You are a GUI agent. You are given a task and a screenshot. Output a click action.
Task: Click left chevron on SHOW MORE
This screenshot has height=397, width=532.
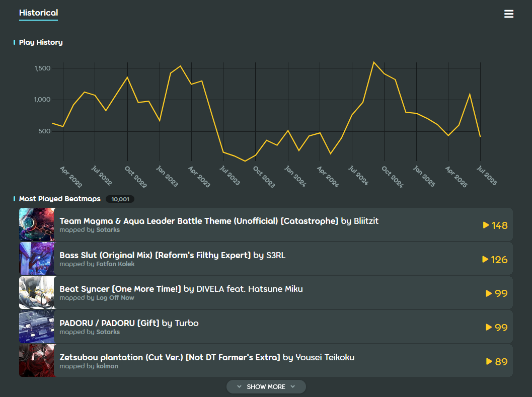tap(239, 386)
